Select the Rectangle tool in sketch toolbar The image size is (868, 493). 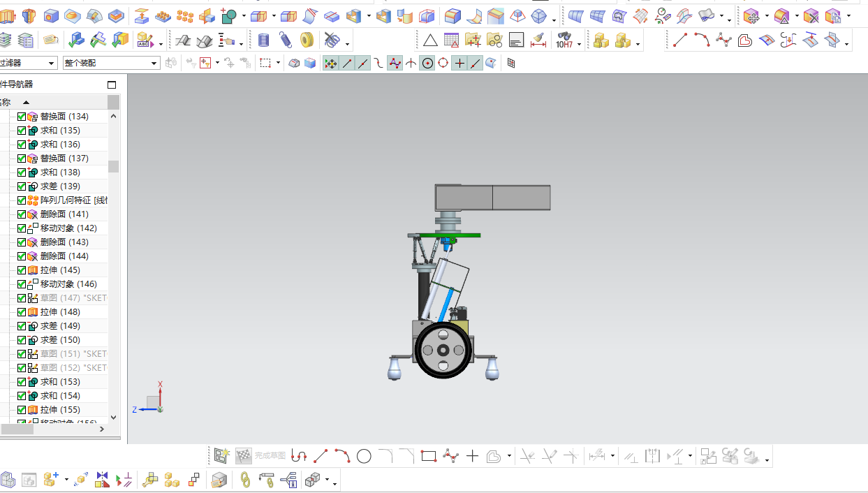pos(429,457)
